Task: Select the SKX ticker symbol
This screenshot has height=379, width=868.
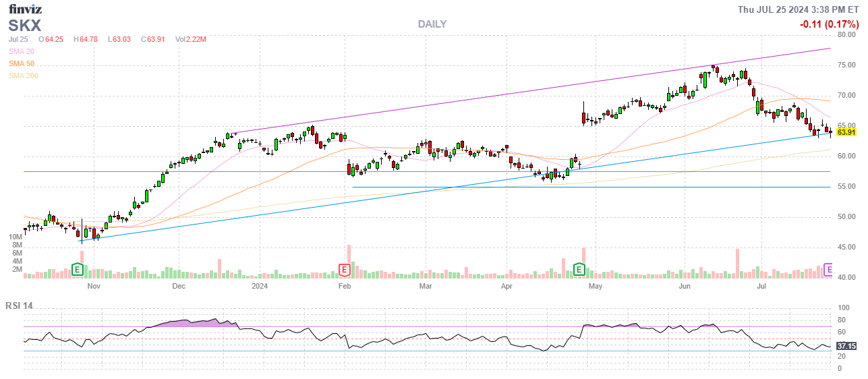Action: pyautogui.click(x=25, y=26)
